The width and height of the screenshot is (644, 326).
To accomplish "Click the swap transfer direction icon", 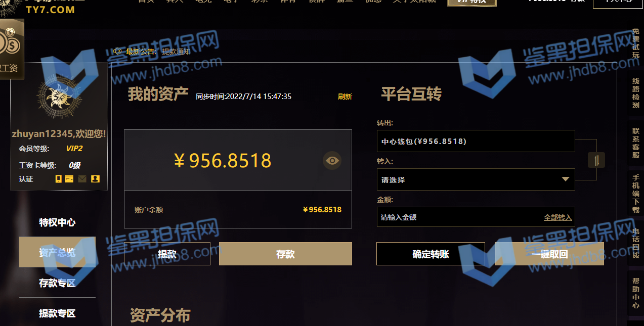I will (596, 160).
